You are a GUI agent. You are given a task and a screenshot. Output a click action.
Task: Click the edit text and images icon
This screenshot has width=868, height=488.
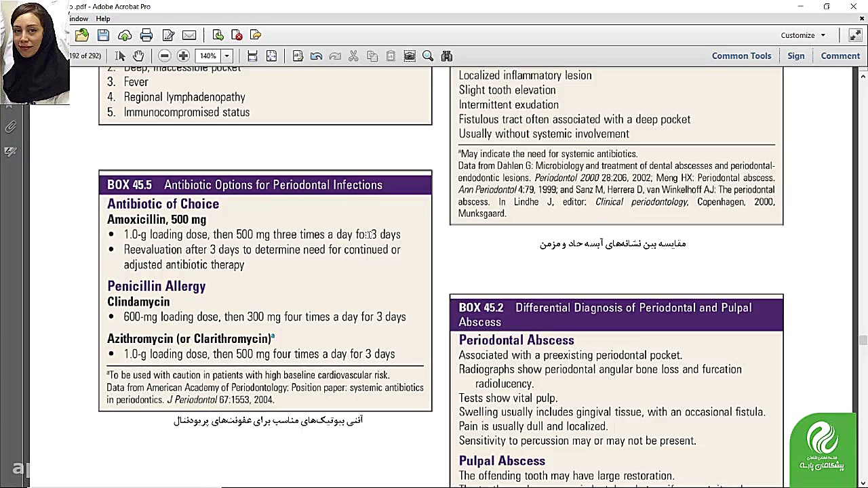point(298,56)
